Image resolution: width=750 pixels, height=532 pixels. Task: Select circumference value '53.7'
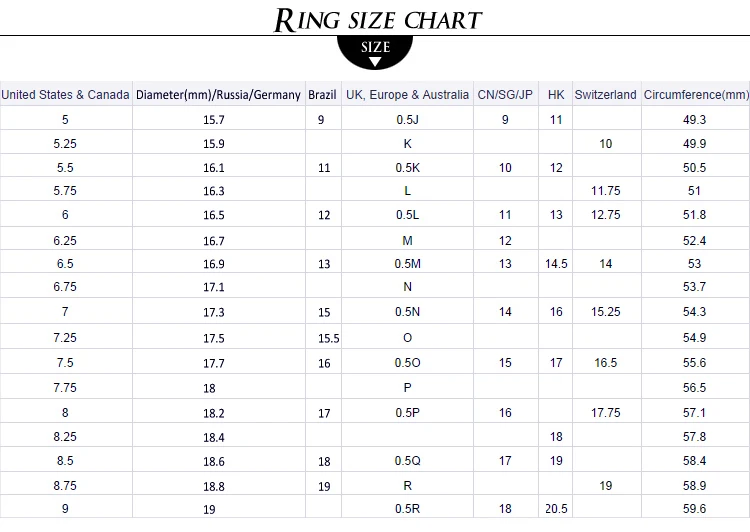(x=695, y=287)
